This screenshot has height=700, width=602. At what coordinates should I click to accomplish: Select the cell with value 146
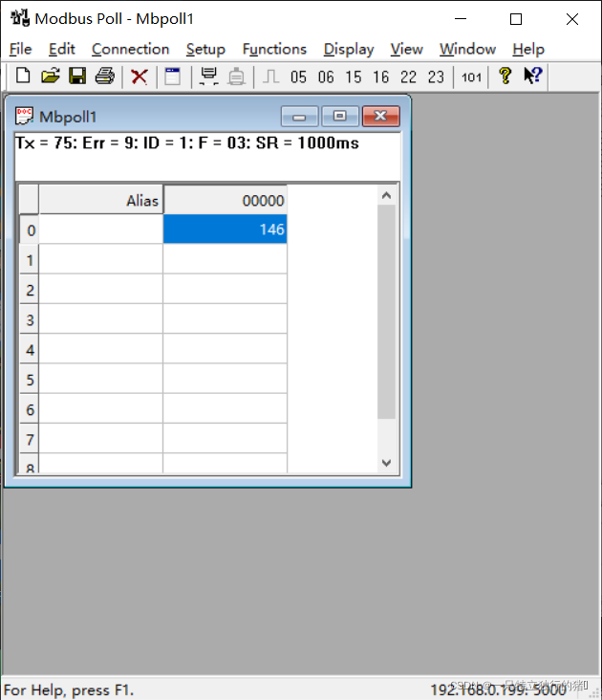[x=226, y=229]
